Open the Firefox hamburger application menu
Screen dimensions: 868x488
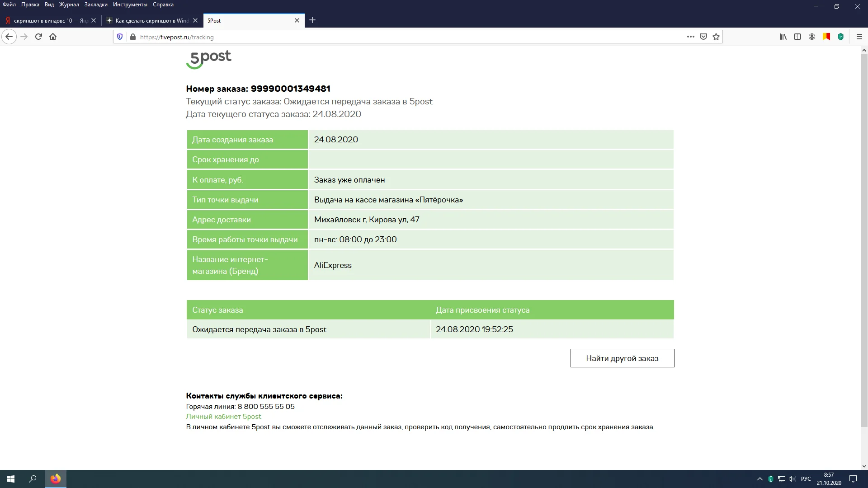pos(859,37)
